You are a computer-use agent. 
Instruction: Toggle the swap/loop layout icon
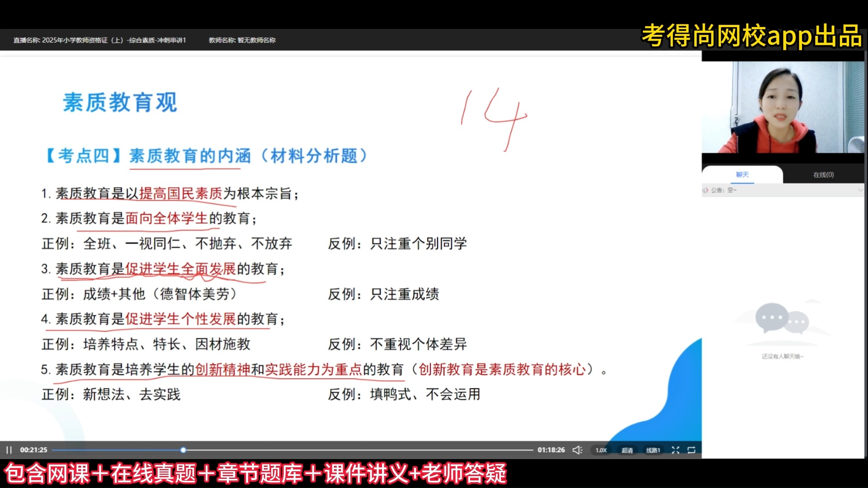pyautogui.click(x=691, y=450)
